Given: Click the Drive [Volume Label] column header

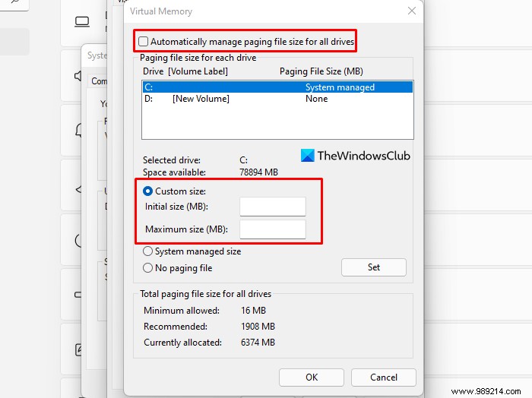Looking at the screenshot, I should 185,71.
